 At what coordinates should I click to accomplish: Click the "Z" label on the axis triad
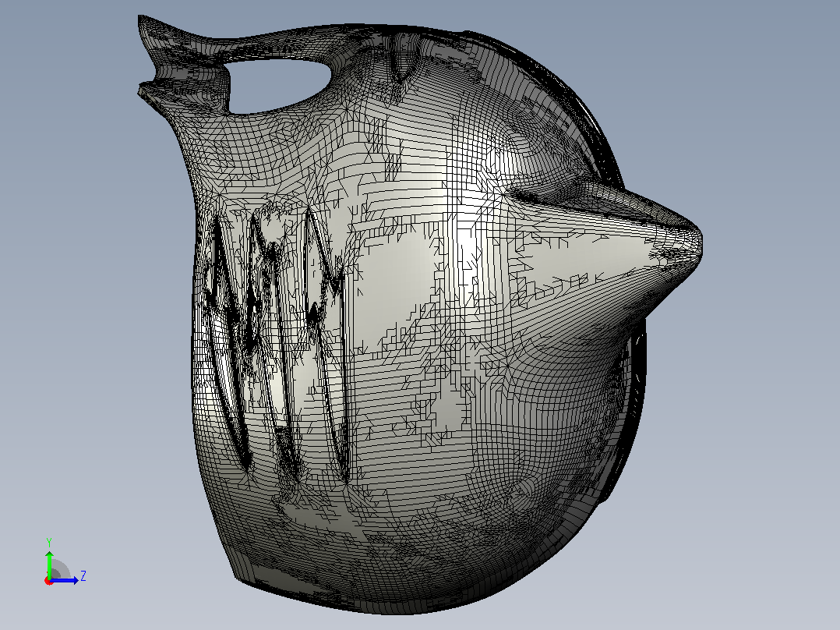tap(83, 576)
